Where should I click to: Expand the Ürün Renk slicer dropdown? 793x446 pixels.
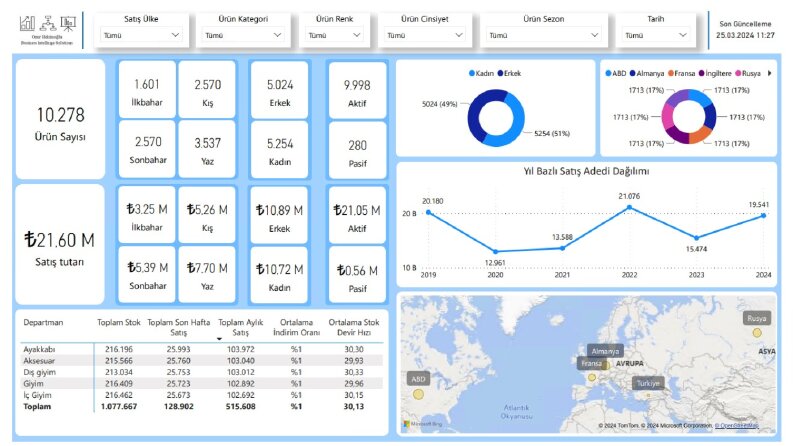point(334,35)
